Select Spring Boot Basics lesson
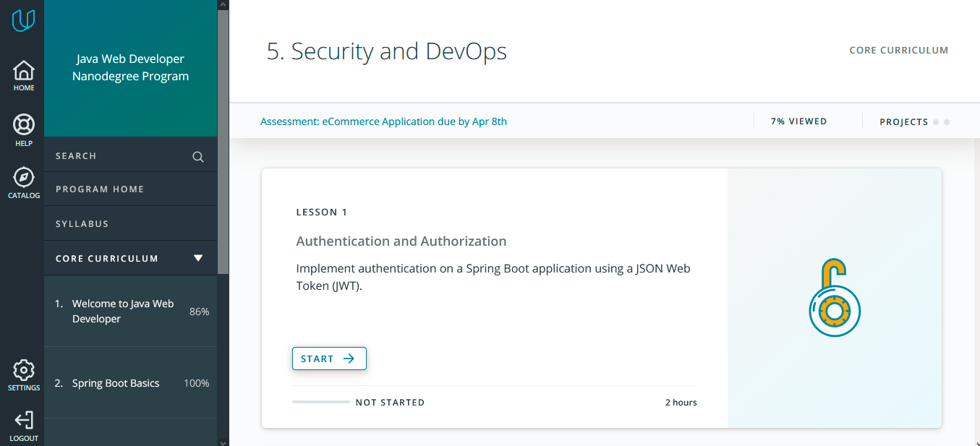 [116, 383]
